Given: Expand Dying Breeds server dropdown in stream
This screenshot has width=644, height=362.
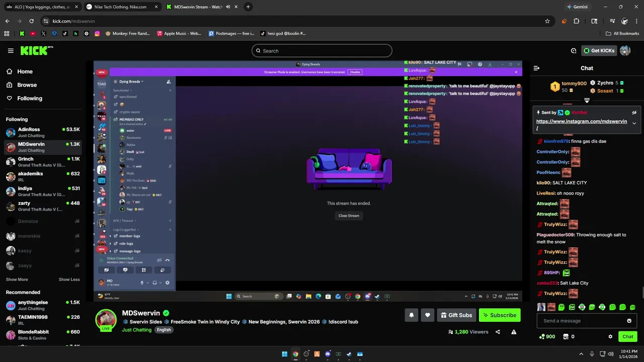Looking at the screenshot, I should pyautogui.click(x=131, y=81).
